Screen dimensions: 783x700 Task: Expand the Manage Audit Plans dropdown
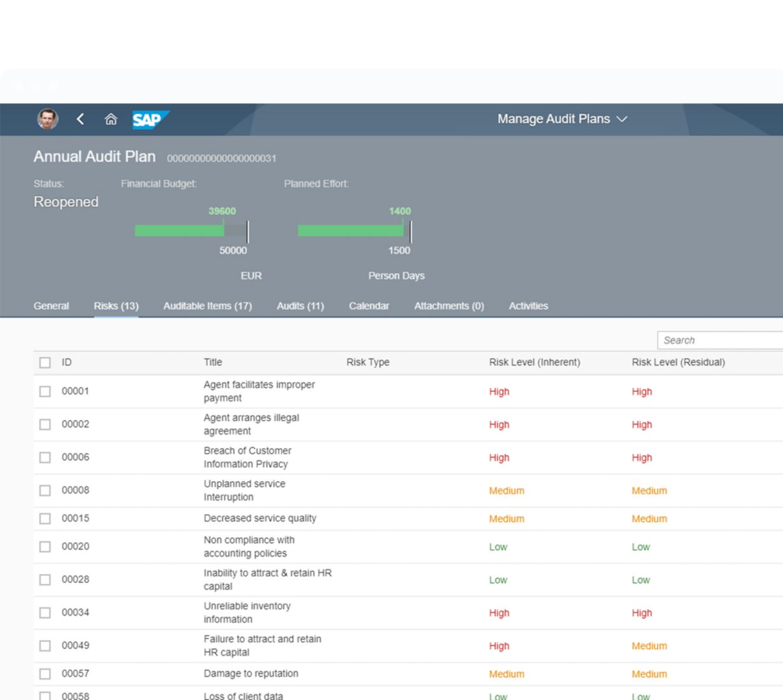point(562,119)
